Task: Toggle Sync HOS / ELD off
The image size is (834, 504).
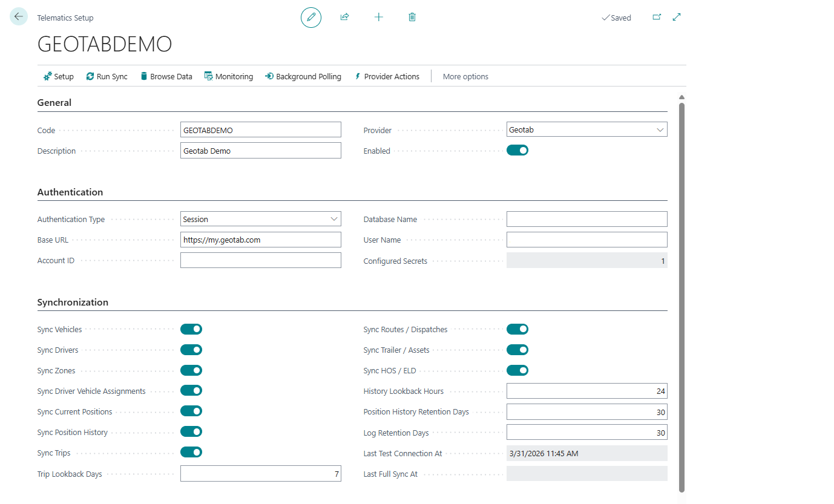Action: tap(517, 370)
